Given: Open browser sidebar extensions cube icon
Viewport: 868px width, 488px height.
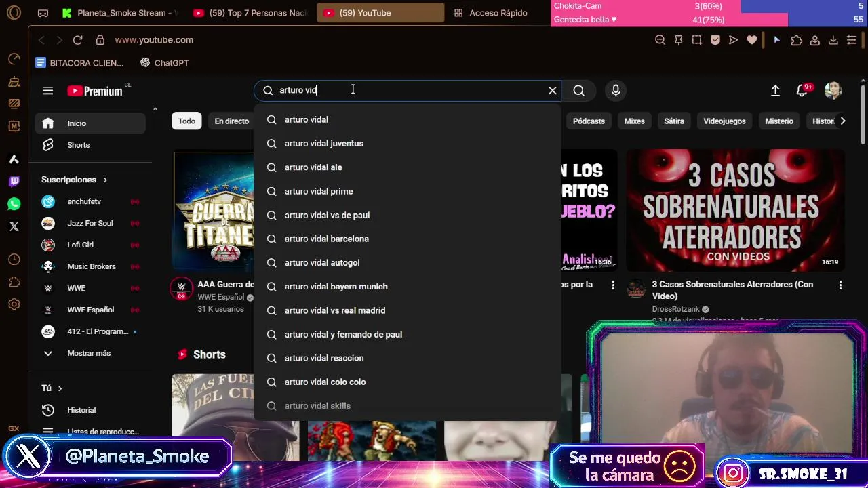Looking at the screenshot, I should click(14, 282).
